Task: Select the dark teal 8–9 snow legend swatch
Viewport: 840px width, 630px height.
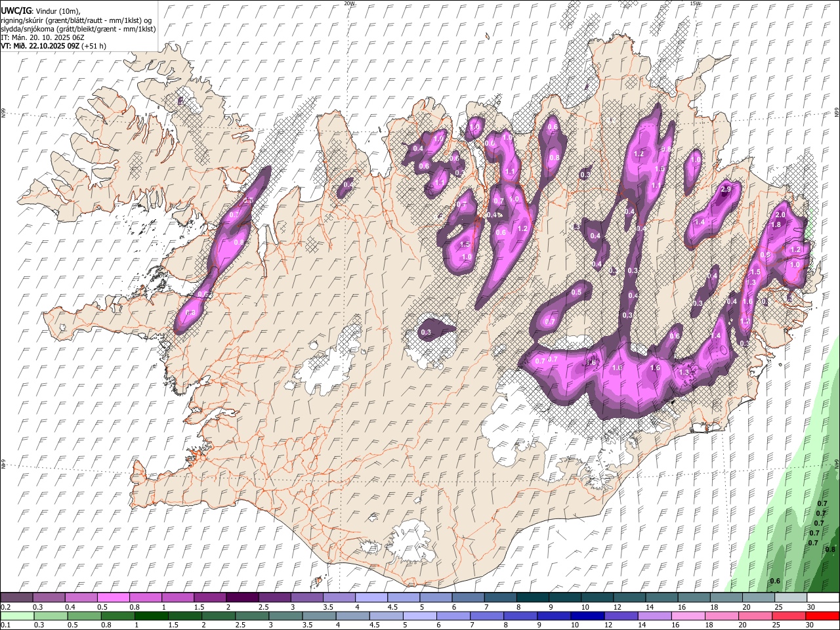Action: (x=532, y=598)
